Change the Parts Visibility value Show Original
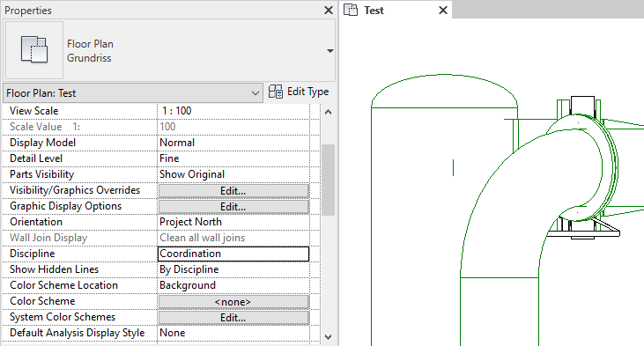The width and height of the screenshot is (644, 346). pos(233,174)
